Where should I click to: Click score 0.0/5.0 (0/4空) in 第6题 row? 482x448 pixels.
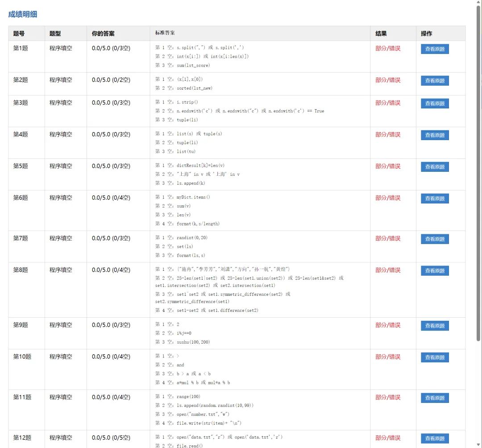(x=111, y=198)
